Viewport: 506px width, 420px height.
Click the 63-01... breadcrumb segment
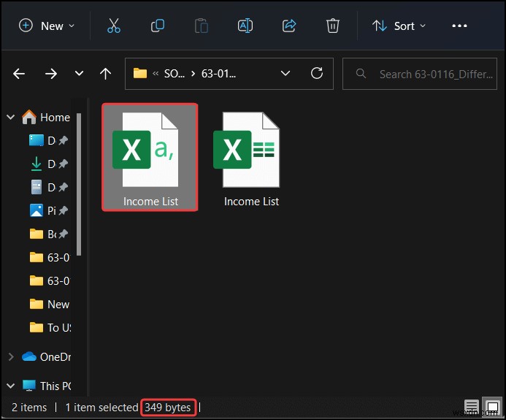point(218,74)
